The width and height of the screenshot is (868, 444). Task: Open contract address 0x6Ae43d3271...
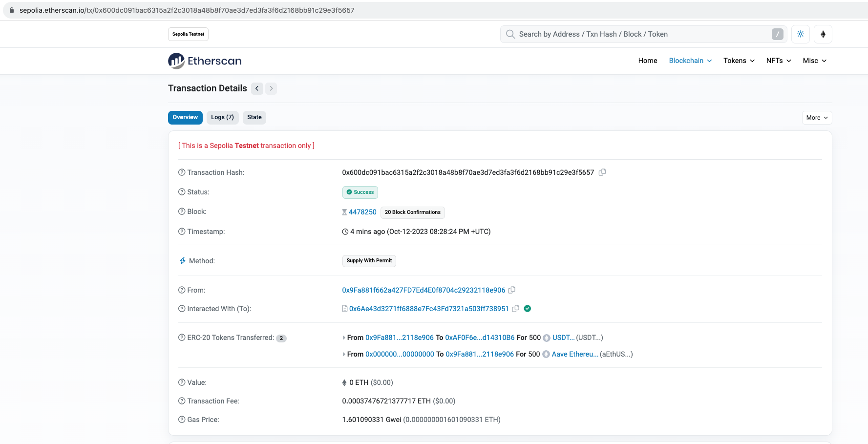[x=429, y=309]
